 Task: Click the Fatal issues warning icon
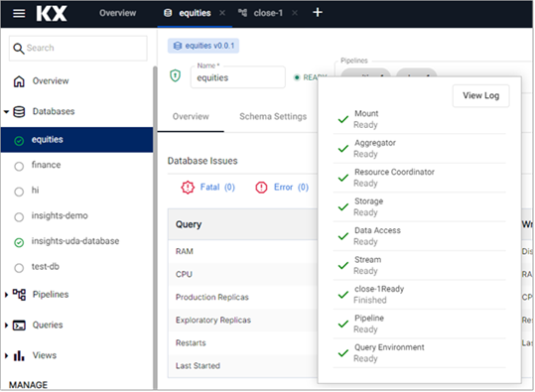[x=188, y=188]
